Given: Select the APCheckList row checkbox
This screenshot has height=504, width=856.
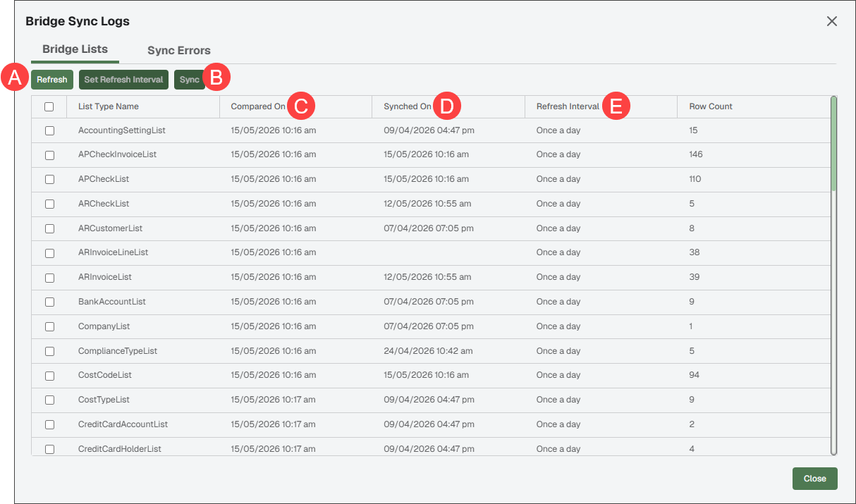Looking at the screenshot, I should [49, 179].
